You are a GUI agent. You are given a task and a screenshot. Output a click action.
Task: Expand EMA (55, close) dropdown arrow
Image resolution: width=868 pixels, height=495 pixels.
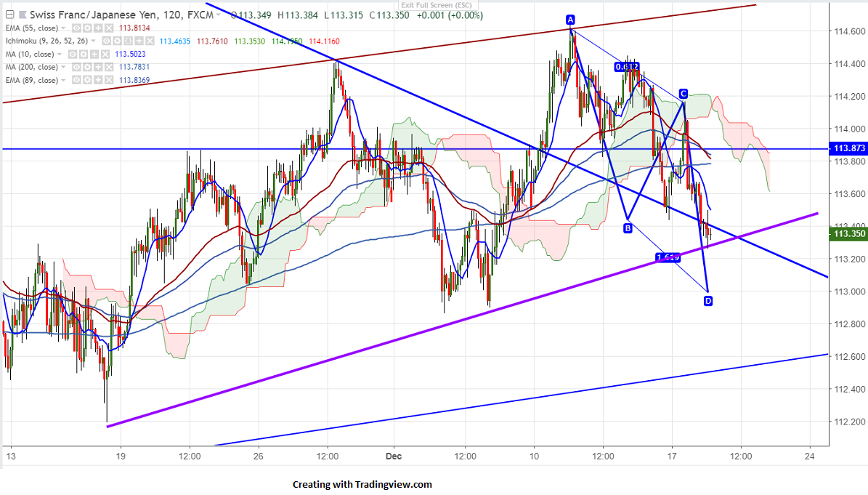tap(63, 28)
